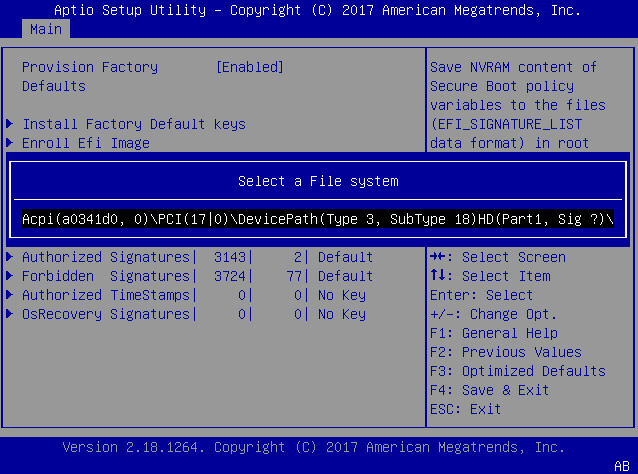This screenshot has width=638, height=474.
Task: Click the arrow before Authorized TimeStamps
Action: click(x=10, y=295)
